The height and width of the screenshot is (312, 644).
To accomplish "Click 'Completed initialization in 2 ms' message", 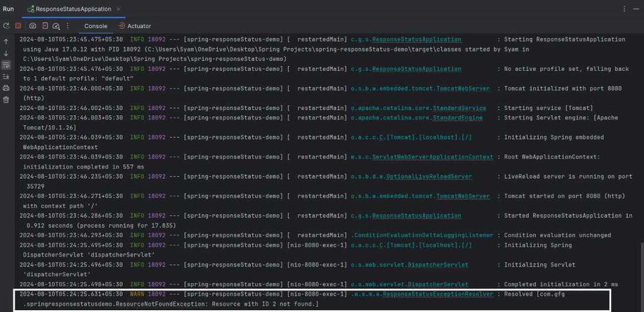I will (x=560, y=284).
